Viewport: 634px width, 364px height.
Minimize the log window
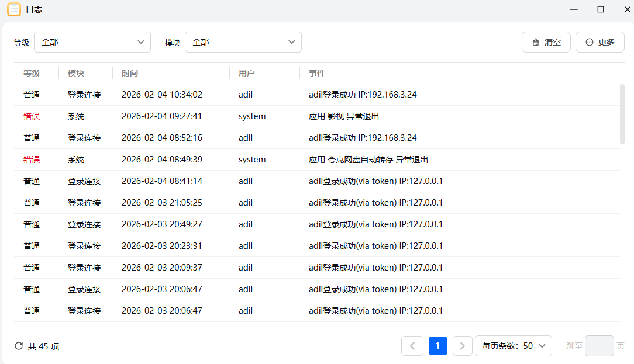574,9
